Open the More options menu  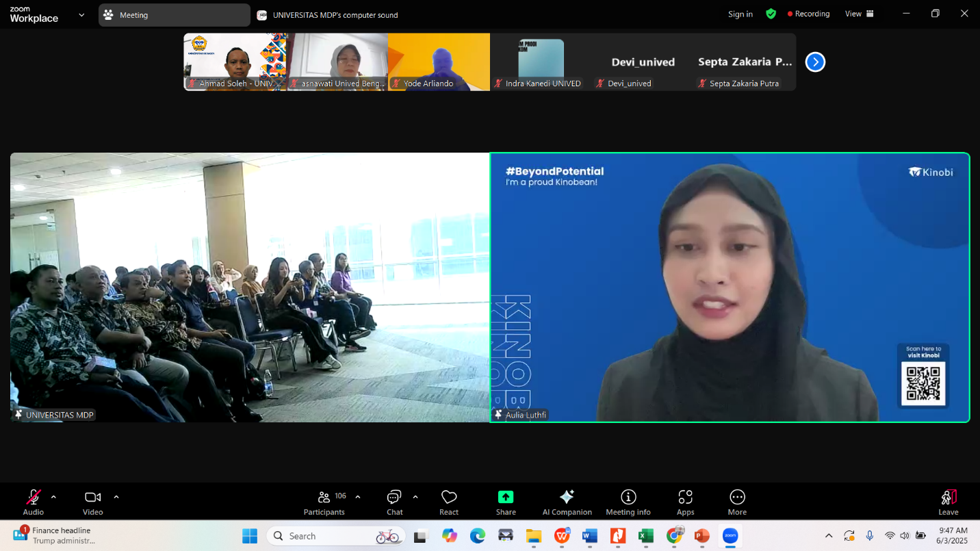737,502
